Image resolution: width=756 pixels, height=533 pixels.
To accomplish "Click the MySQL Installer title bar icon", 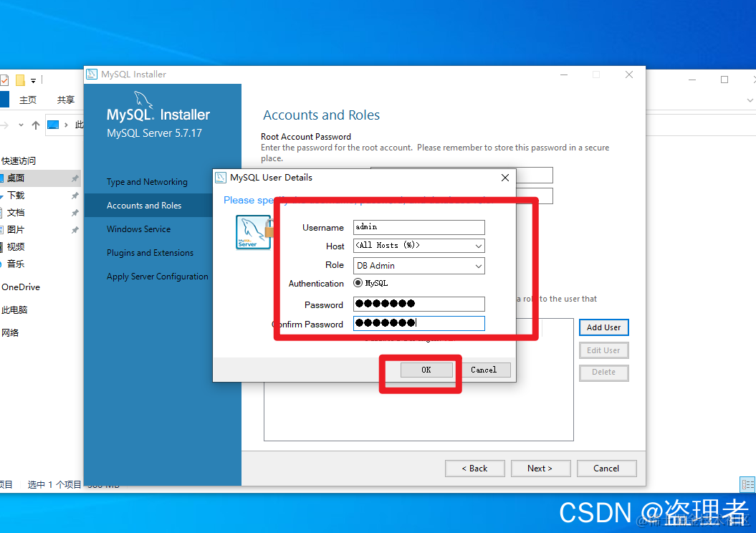I will click(92, 75).
